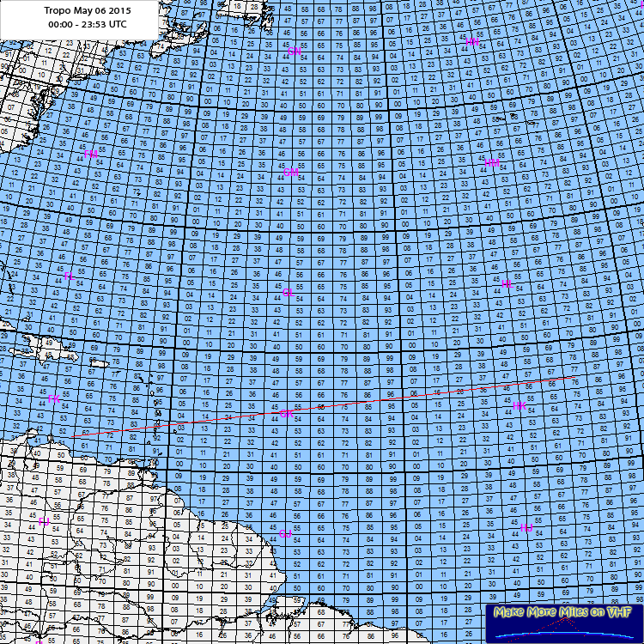Viewport: 644px width, 644px height.
Task: Click the HL field label
Action: 507,284
